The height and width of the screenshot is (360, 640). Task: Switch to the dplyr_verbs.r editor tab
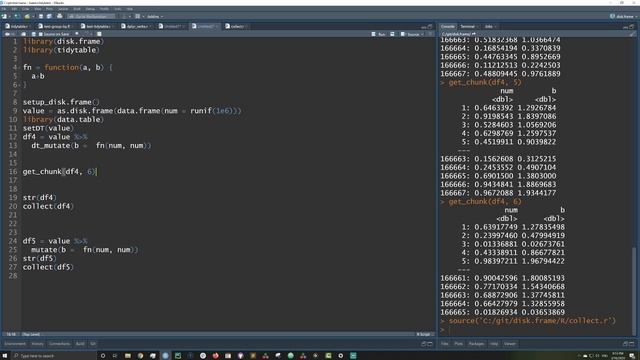tap(136, 26)
